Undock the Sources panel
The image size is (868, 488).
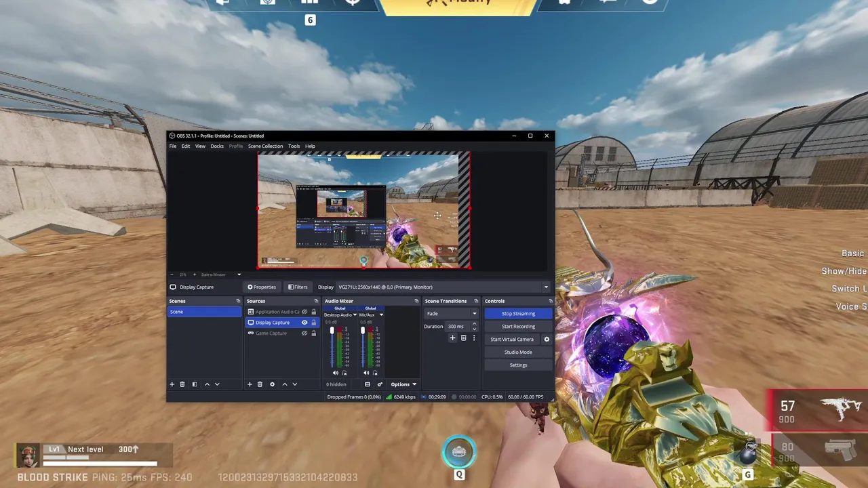click(316, 301)
